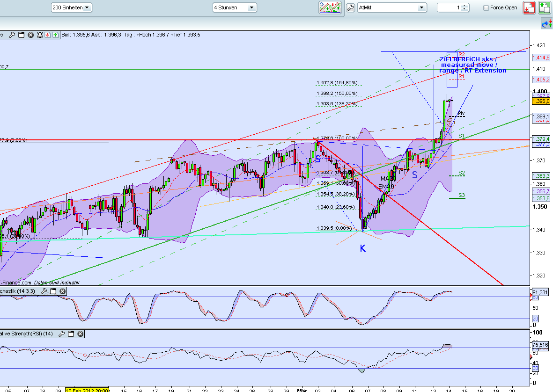Click the red Sell order button
553x392 pixels.
(x=529, y=7)
